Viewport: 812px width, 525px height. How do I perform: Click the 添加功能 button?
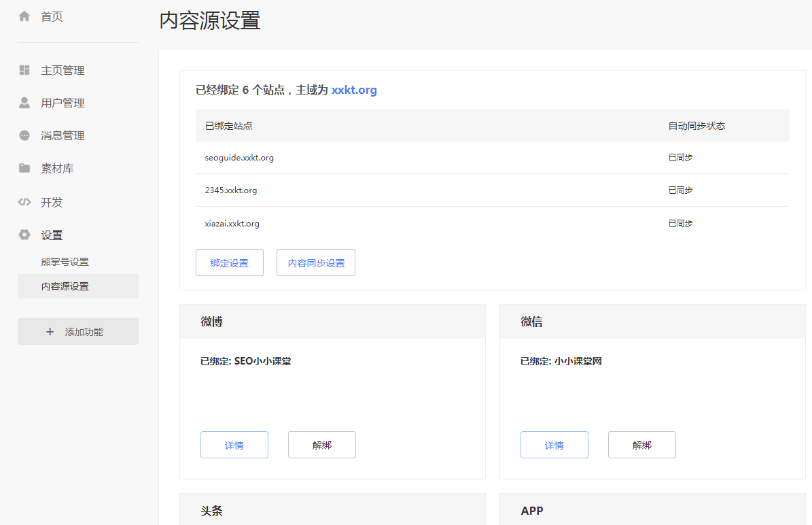click(78, 331)
